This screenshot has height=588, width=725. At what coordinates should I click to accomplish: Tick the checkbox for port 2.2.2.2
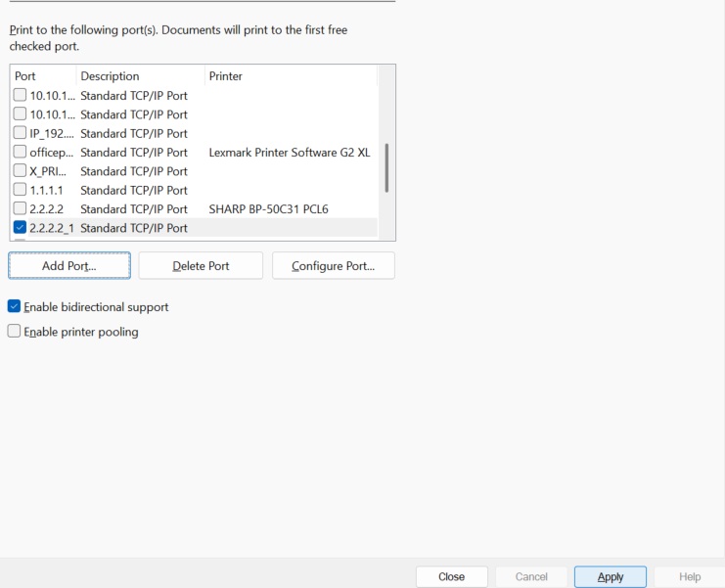[21, 208]
